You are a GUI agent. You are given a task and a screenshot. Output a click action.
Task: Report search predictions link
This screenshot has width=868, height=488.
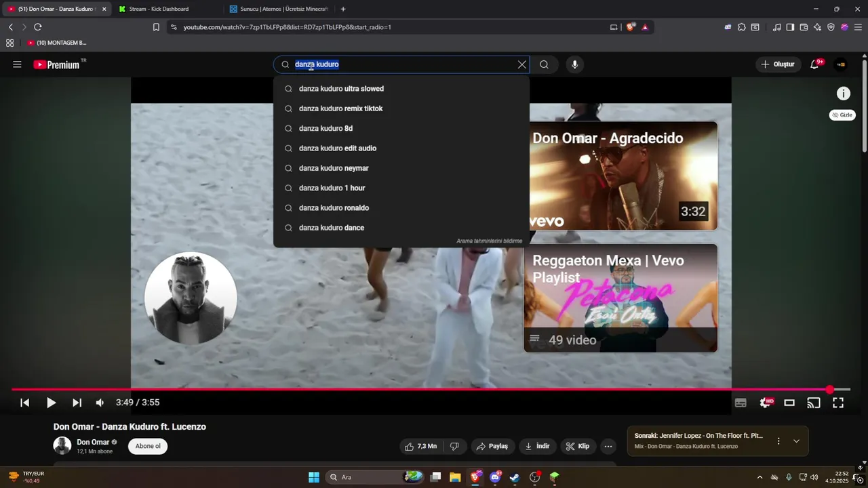489,241
